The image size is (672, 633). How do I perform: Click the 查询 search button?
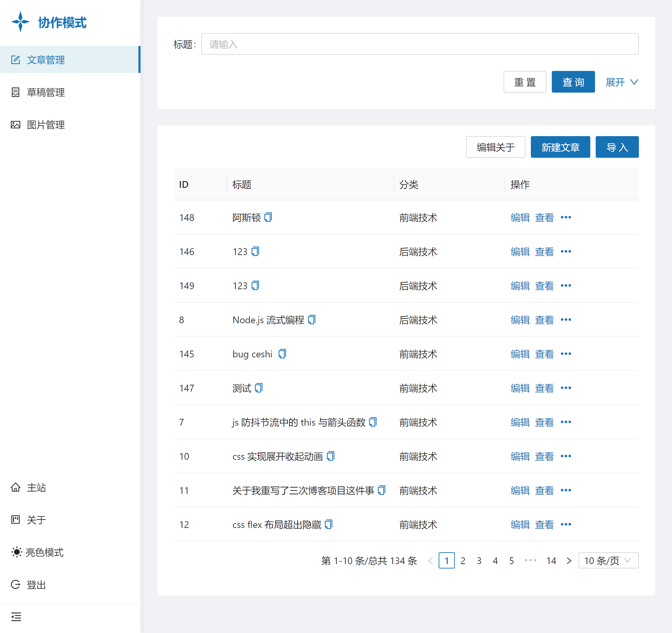click(573, 82)
